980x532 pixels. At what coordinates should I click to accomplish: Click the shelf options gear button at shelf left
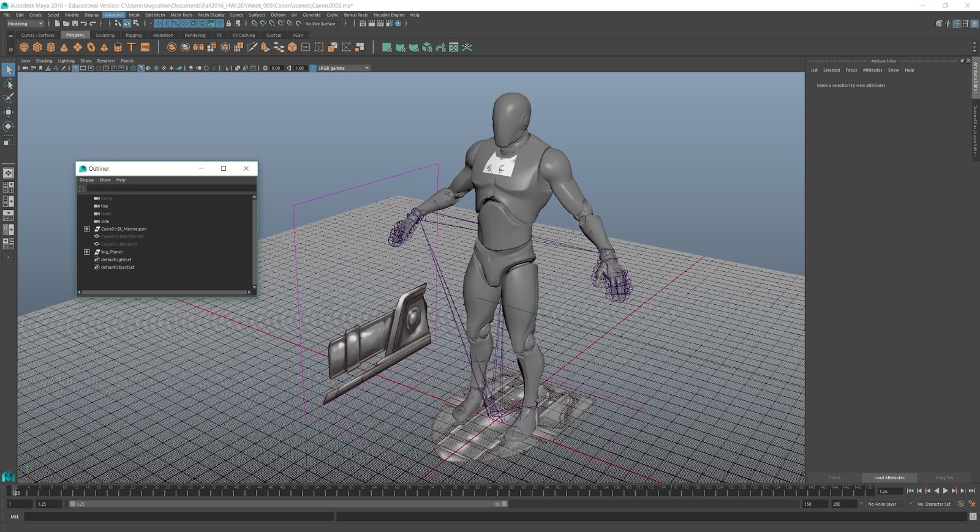pyautogui.click(x=10, y=49)
